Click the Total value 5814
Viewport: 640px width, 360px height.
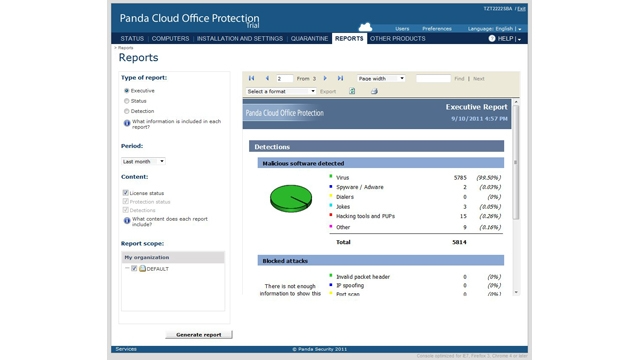click(459, 242)
